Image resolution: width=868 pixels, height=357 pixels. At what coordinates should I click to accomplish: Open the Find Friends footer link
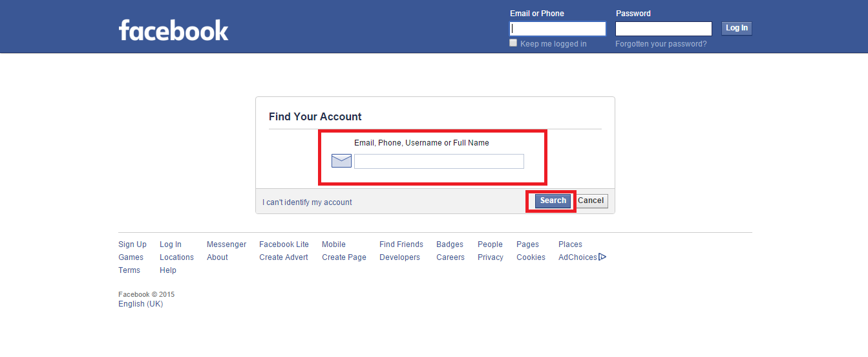[x=401, y=244]
